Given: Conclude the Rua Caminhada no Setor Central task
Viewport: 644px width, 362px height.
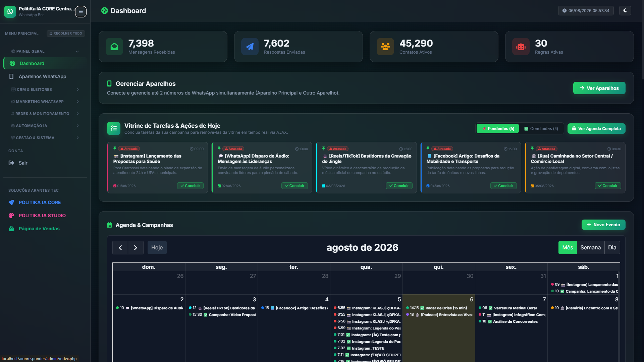Looking at the screenshot, I should [608, 186].
